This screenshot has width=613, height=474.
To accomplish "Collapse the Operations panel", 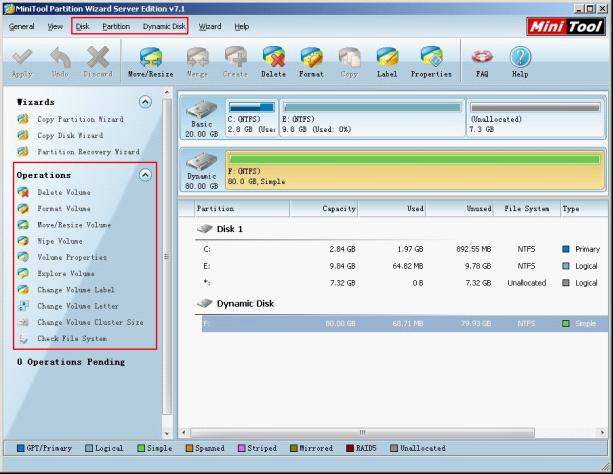I will pos(145,175).
